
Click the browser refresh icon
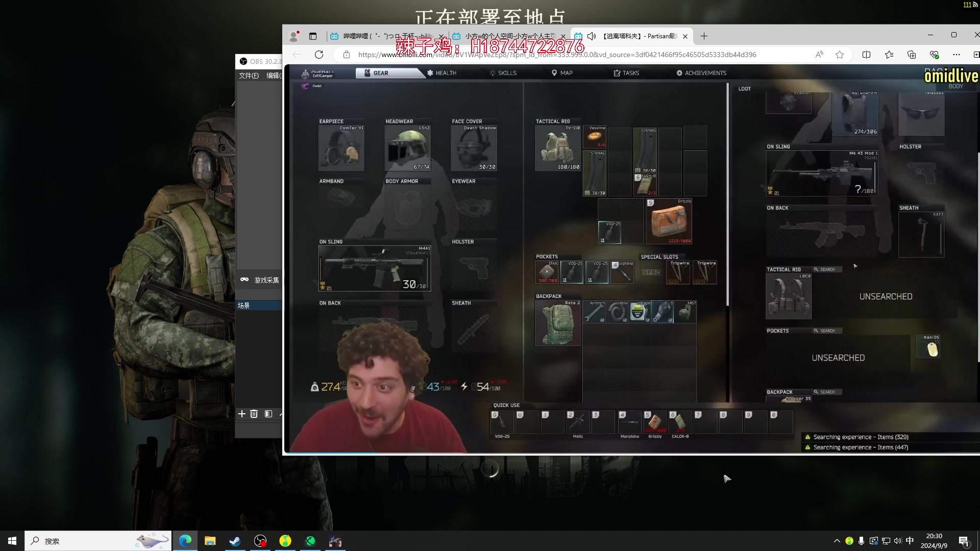tap(319, 55)
